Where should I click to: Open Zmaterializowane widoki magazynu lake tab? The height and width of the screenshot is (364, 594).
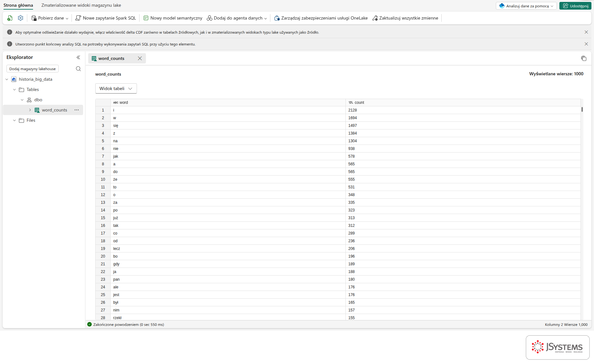click(x=81, y=5)
